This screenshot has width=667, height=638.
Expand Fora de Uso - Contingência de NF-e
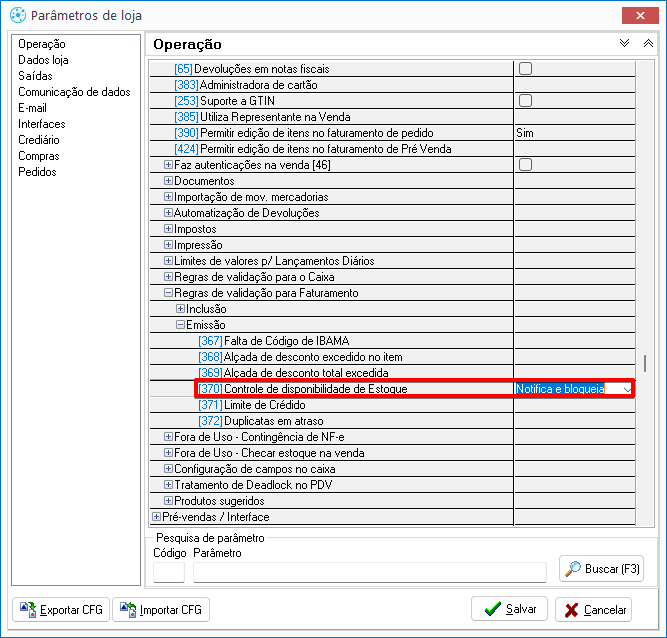[168, 437]
